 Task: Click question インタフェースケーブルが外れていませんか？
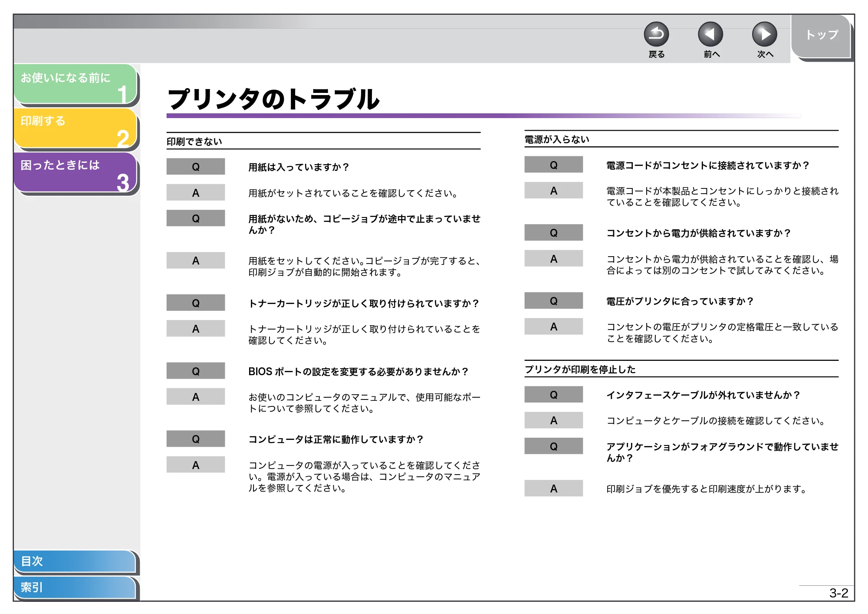[703, 395]
